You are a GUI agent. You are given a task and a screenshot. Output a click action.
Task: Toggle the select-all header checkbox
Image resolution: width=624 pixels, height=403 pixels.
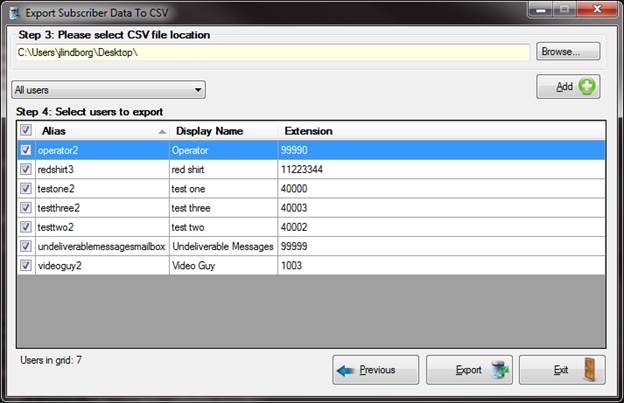[x=26, y=130]
